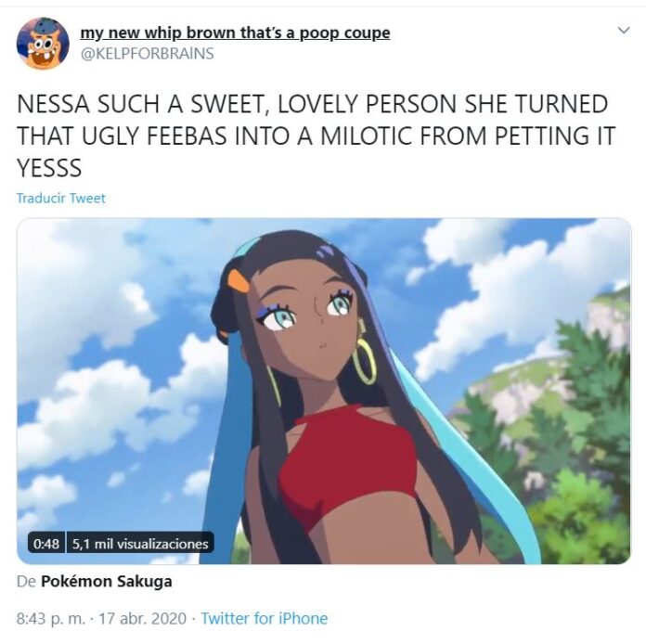The image size is (646, 644).
Task: Click the 8:43 p. m. timestamp
Action: [x=51, y=618]
